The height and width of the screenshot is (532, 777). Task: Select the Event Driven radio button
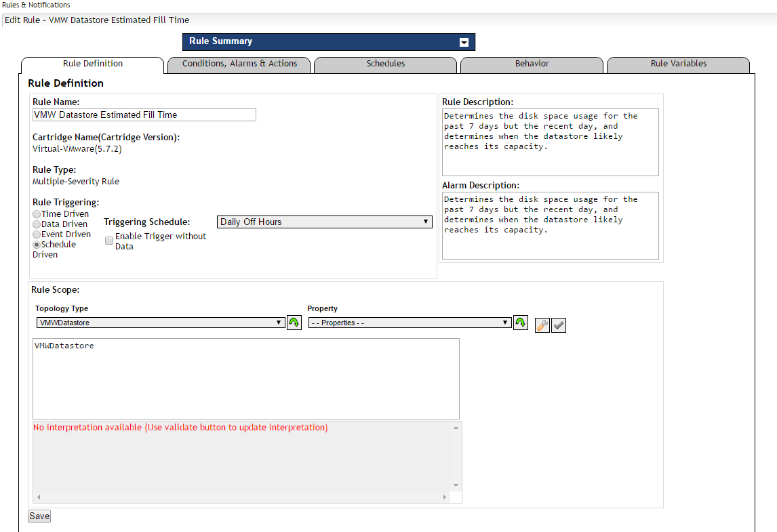tap(37, 234)
